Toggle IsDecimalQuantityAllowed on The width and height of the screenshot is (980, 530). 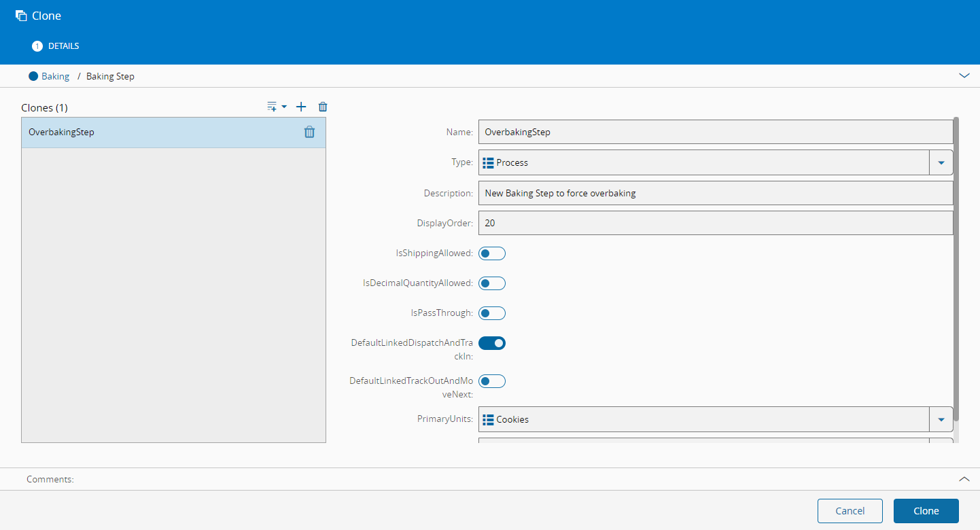pos(492,283)
